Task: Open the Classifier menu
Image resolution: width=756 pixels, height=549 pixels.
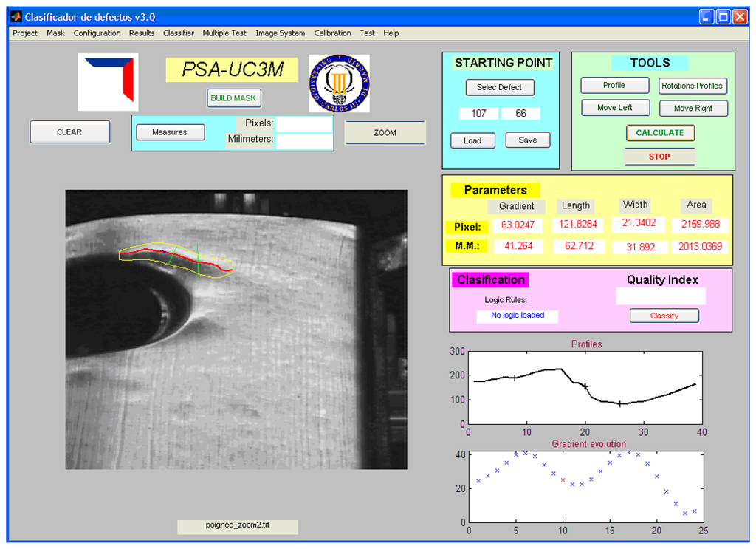Action: [179, 33]
